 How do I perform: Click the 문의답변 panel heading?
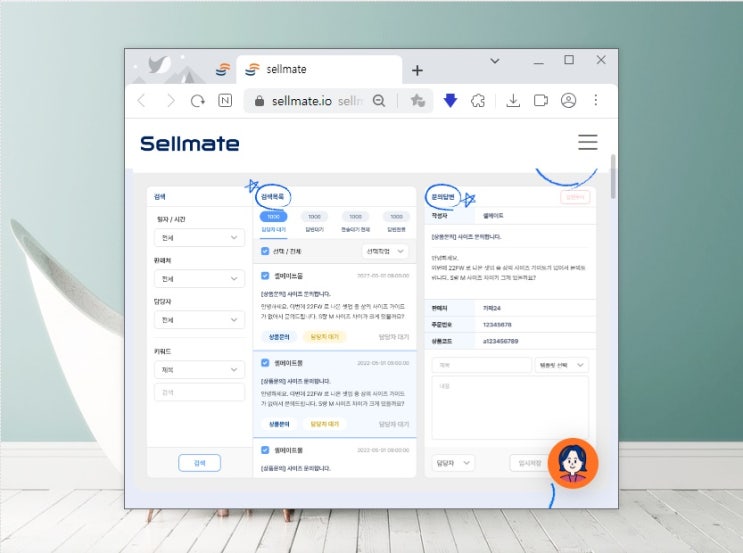(x=443, y=197)
